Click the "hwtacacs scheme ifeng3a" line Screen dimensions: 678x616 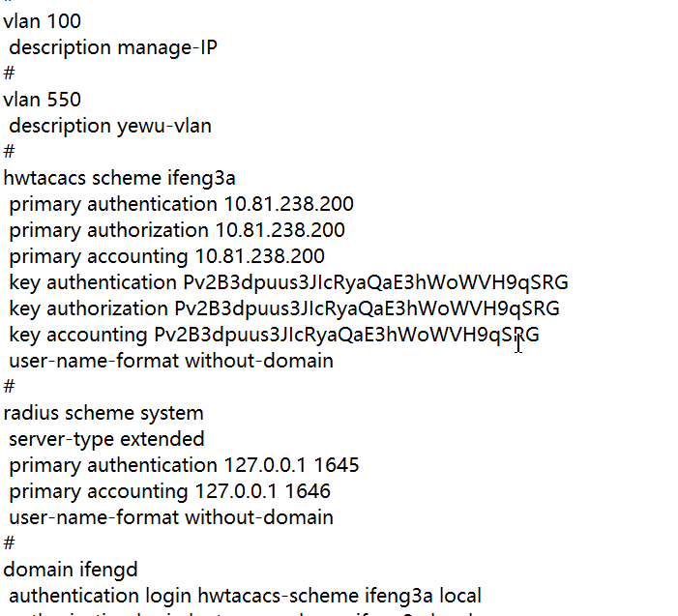point(120,178)
